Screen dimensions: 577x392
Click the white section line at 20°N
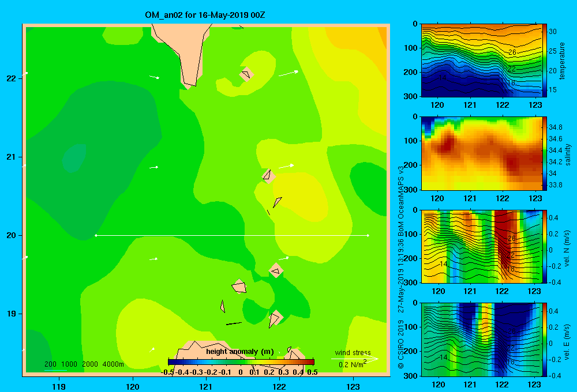click(232, 235)
